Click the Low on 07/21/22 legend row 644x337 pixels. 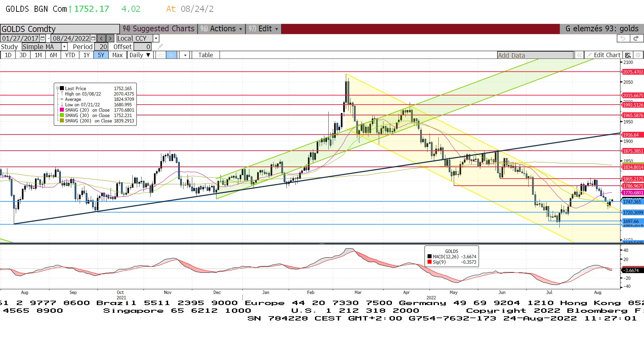click(x=97, y=105)
